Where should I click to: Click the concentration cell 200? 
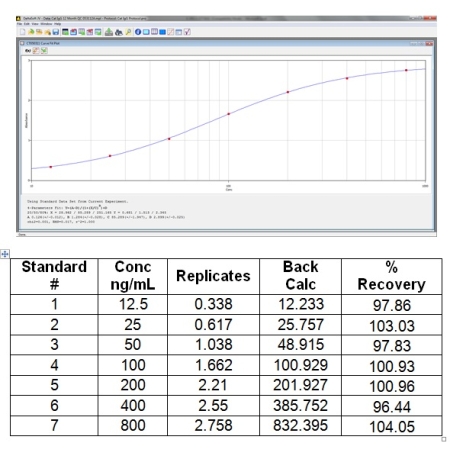[x=133, y=385]
